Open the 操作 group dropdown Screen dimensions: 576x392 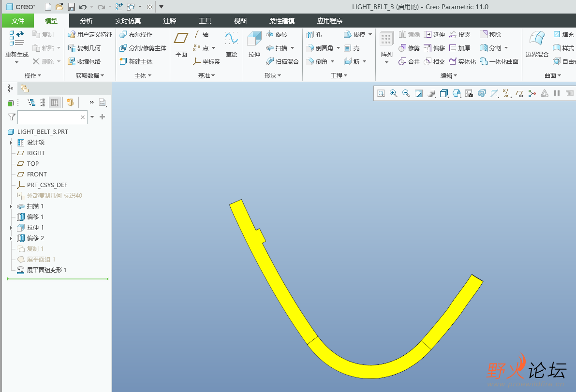[x=33, y=76]
